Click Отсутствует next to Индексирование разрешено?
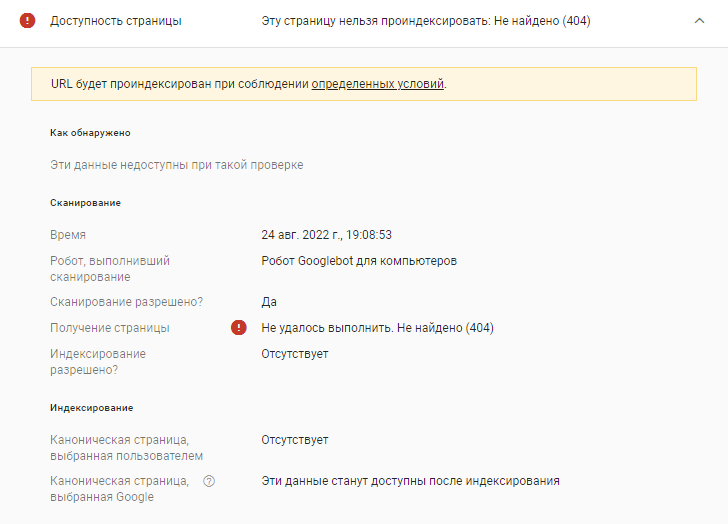The width and height of the screenshot is (728, 524). [295, 354]
